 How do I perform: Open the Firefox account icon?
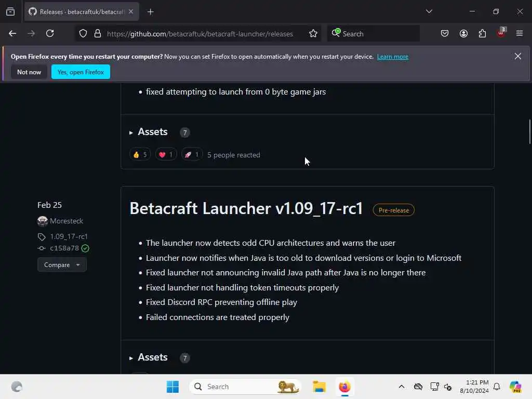(x=463, y=34)
